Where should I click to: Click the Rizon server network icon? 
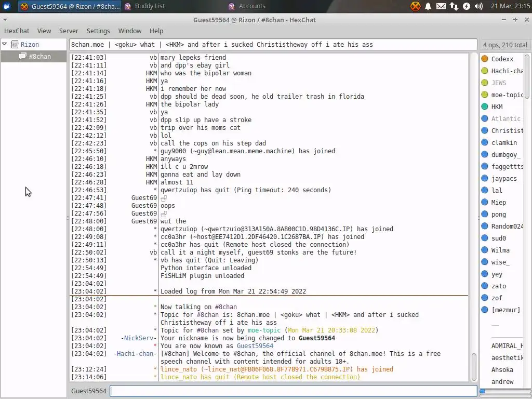pos(15,44)
